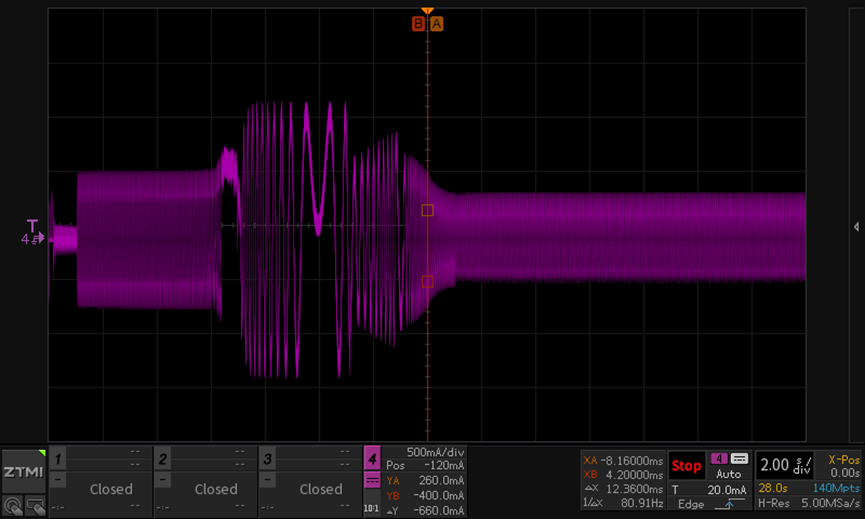Click channel 2 coupling dash icon
Viewport: 865px width, 519px height.
click(163, 480)
